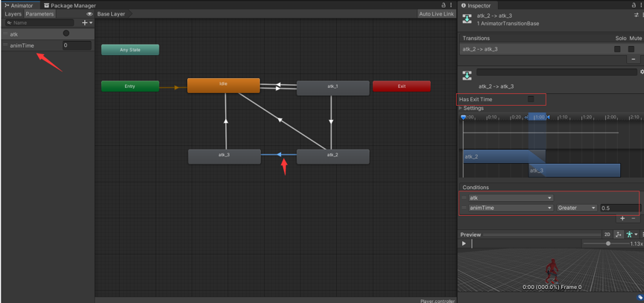Toggle the preview pivot and mass center icon
The height and width of the screenshot is (303, 644).
click(x=618, y=235)
